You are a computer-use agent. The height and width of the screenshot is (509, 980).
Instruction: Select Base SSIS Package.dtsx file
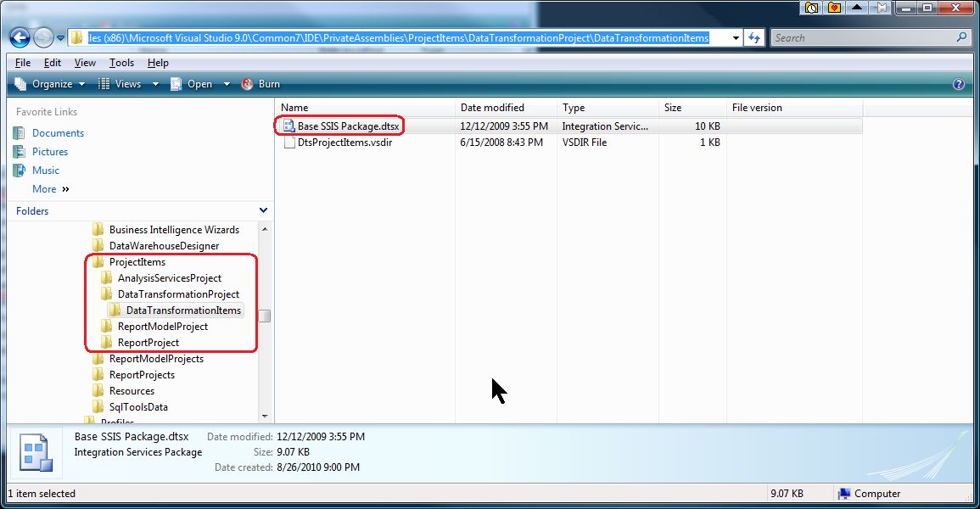[348, 126]
